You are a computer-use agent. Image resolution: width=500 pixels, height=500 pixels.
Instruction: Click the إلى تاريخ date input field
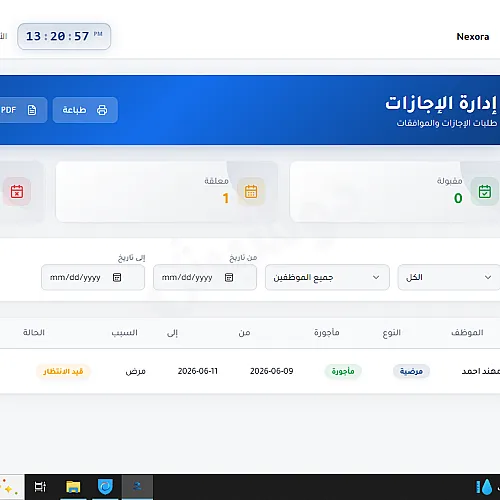[93, 277]
